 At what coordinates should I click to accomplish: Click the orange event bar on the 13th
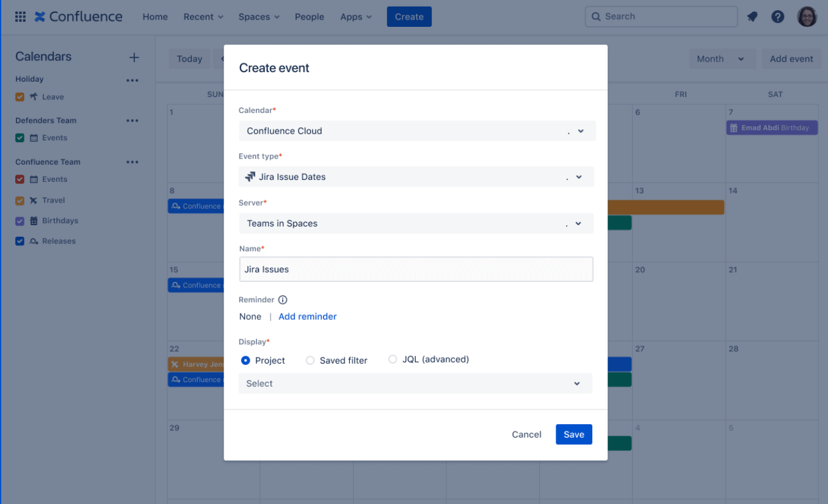(x=666, y=207)
